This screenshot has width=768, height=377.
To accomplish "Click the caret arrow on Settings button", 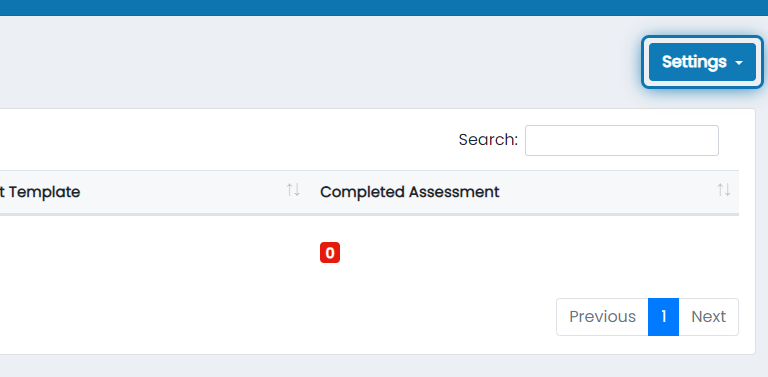I will pos(739,63).
